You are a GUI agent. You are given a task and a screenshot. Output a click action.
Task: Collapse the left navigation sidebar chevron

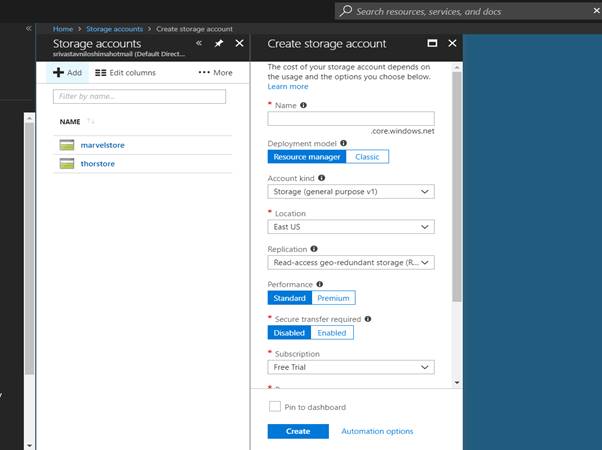click(x=28, y=28)
